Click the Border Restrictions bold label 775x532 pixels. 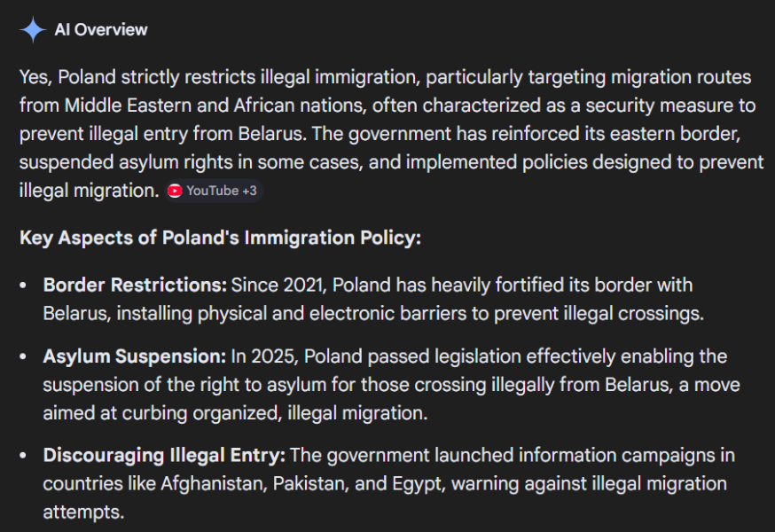(135, 286)
